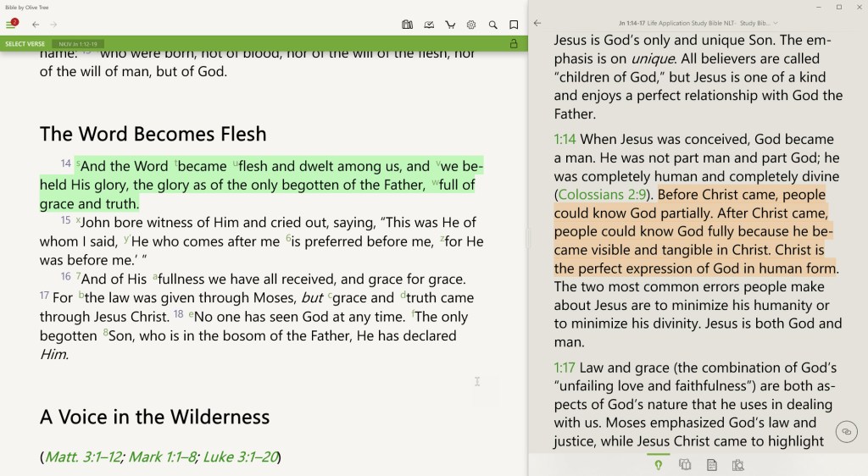
Task: Open the reading plans icon
Action: [429, 25]
